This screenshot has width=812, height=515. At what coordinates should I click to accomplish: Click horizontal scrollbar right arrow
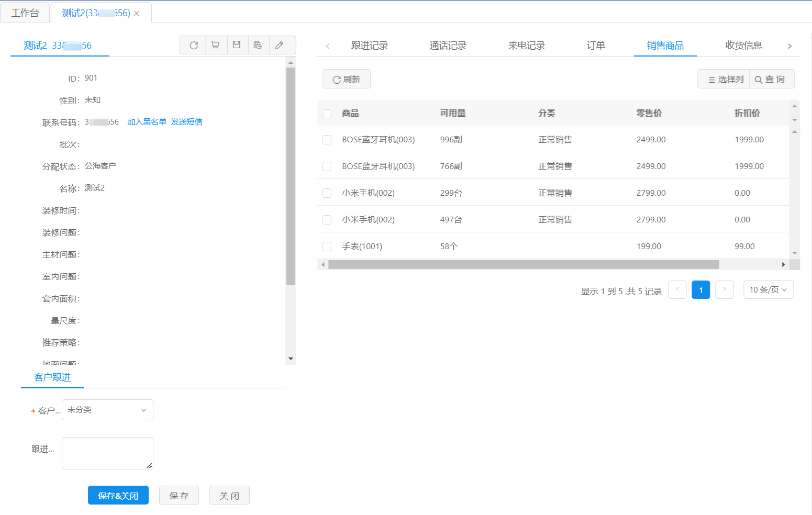pos(783,265)
